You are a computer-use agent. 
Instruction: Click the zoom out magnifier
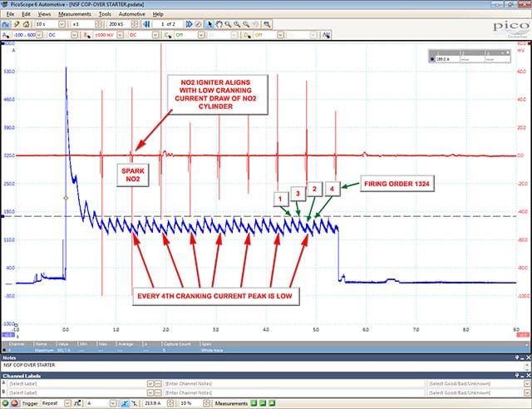tap(246, 24)
